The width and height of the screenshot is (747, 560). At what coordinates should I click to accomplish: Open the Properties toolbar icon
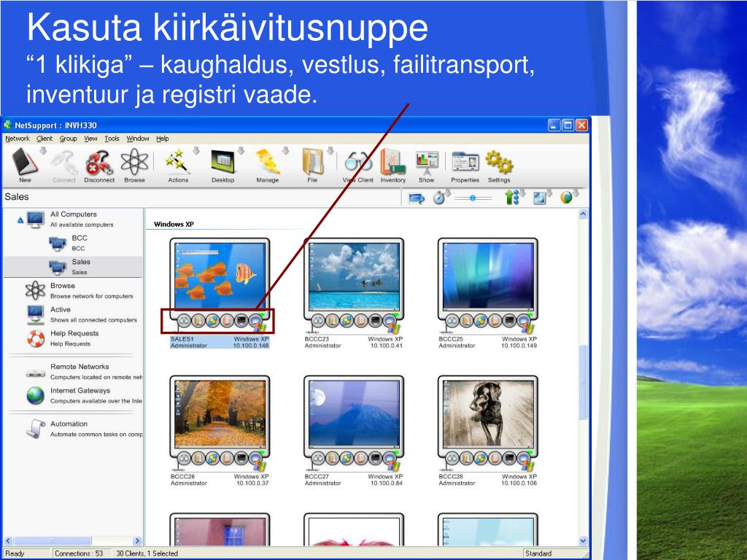[465, 162]
